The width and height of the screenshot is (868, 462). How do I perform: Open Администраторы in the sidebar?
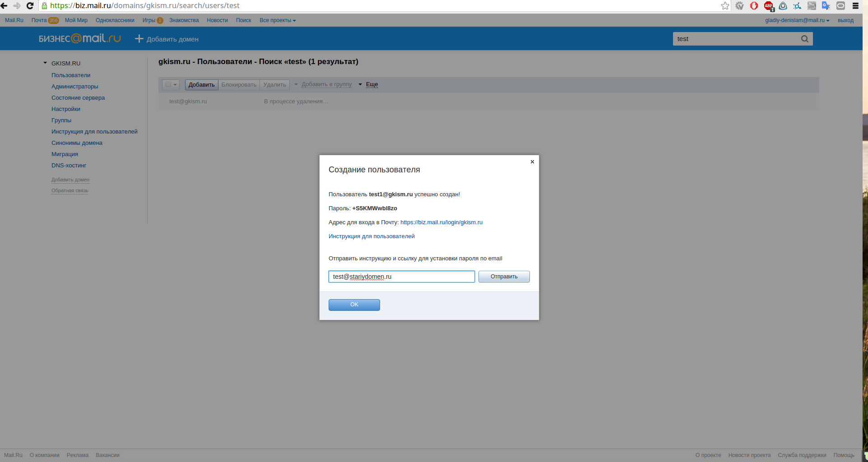click(x=75, y=87)
